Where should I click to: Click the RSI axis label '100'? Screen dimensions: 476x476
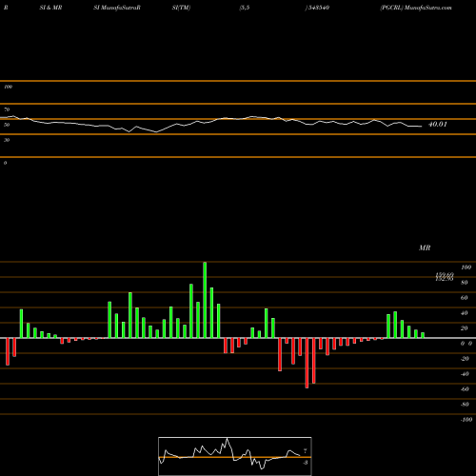pos(9,87)
